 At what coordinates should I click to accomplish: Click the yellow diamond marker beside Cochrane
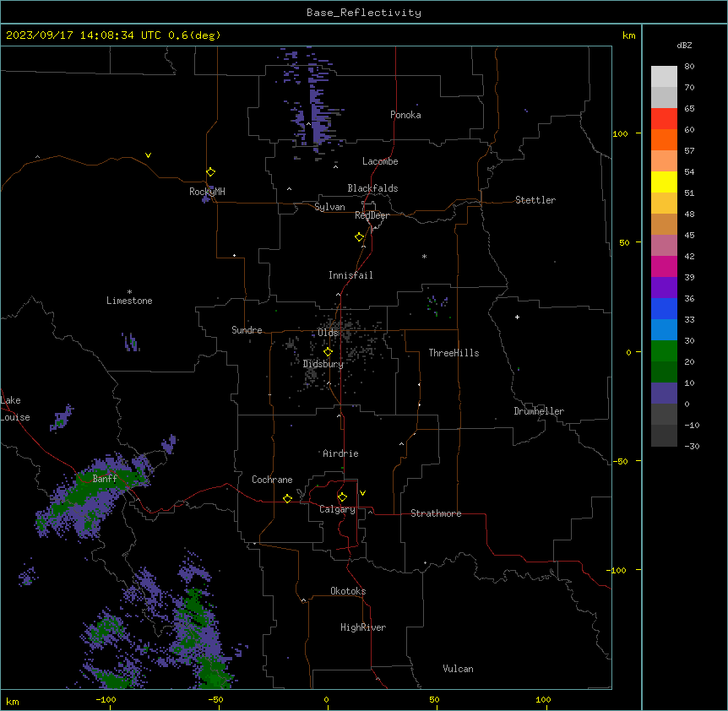click(287, 498)
